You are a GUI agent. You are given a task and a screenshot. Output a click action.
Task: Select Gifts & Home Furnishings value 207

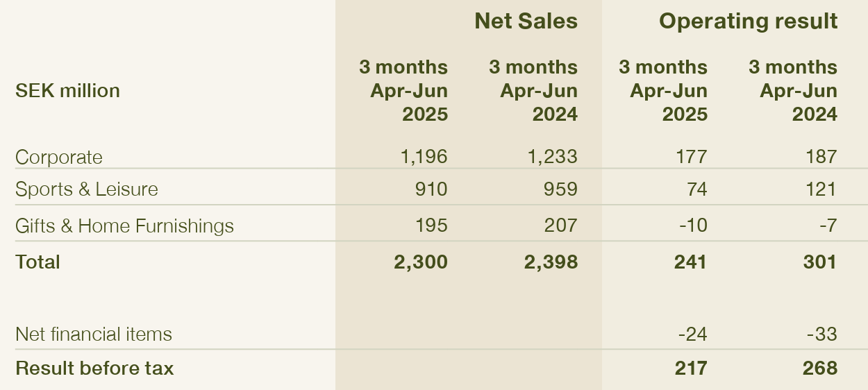(560, 226)
